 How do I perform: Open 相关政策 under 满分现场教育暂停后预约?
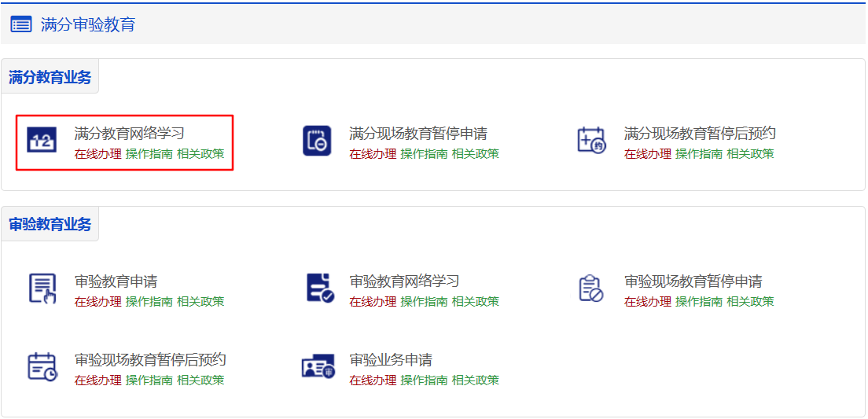750,154
